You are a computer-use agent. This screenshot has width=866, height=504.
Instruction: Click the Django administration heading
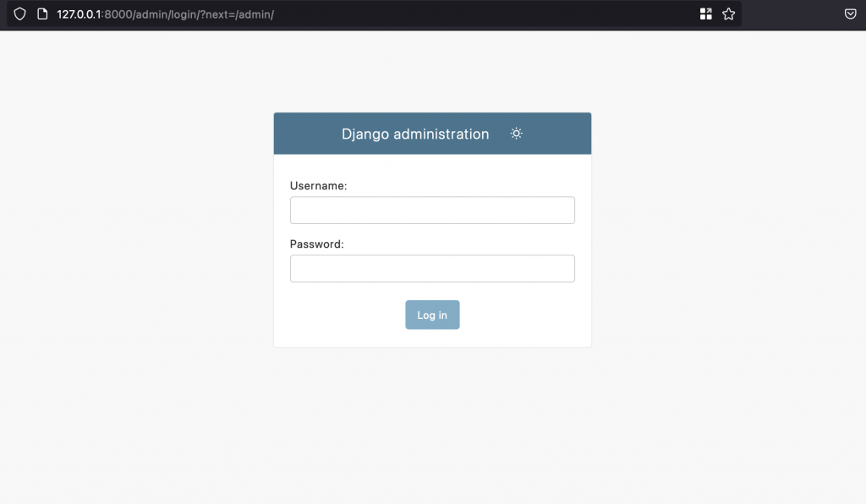[415, 134]
